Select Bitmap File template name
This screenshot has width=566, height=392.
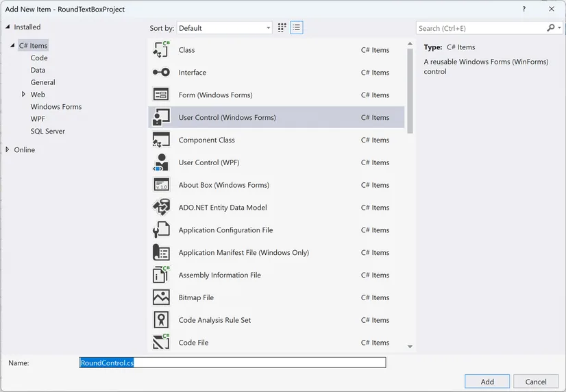pos(196,297)
